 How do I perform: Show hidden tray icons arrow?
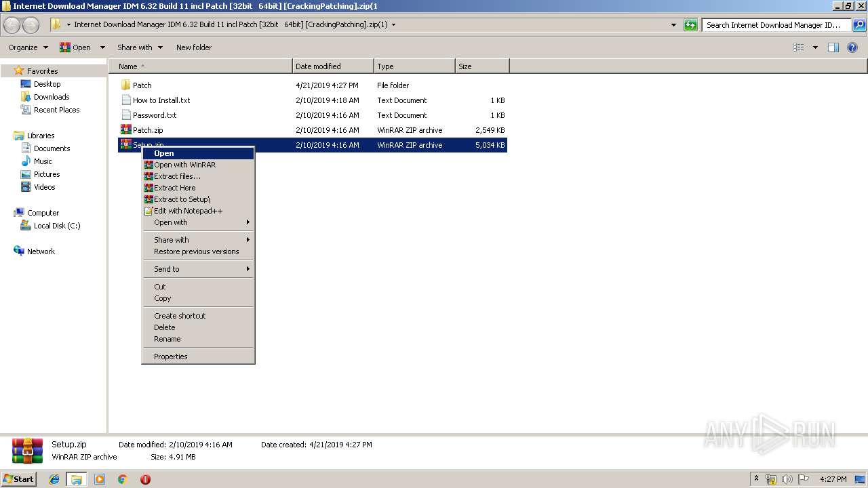pyautogui.click(x=757, y=479)
